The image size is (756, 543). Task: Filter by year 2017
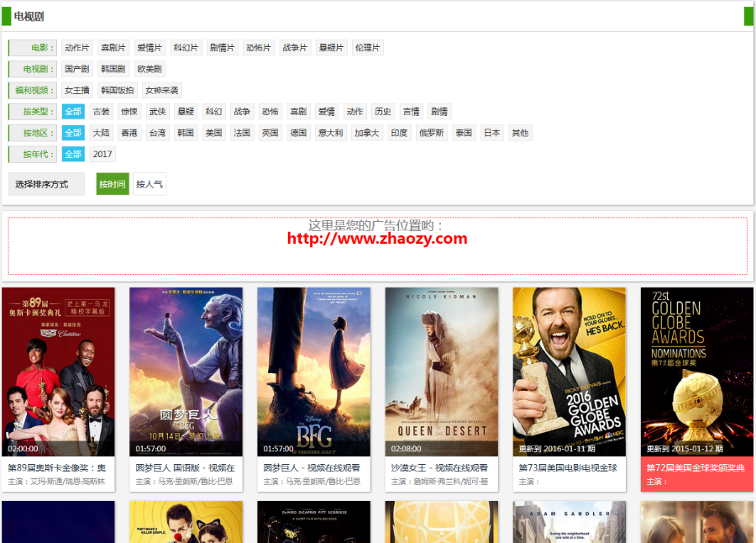coord(102,154)
